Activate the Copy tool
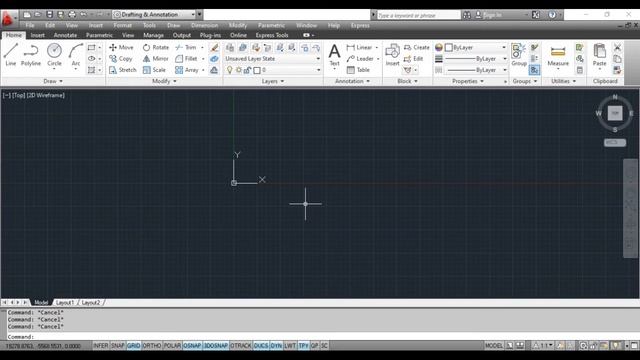 (120, 59)
